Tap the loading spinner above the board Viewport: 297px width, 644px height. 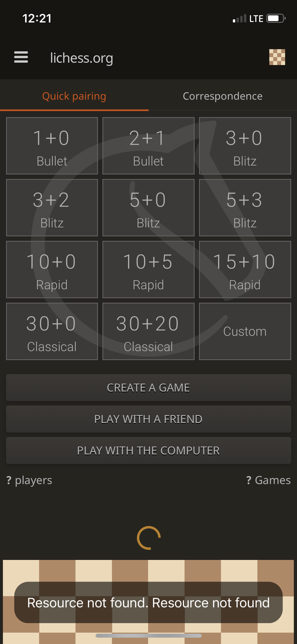tap(148, 537)
